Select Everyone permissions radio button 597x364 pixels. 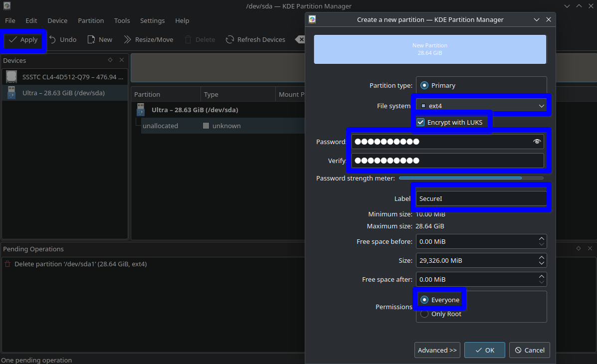point(424,300)
